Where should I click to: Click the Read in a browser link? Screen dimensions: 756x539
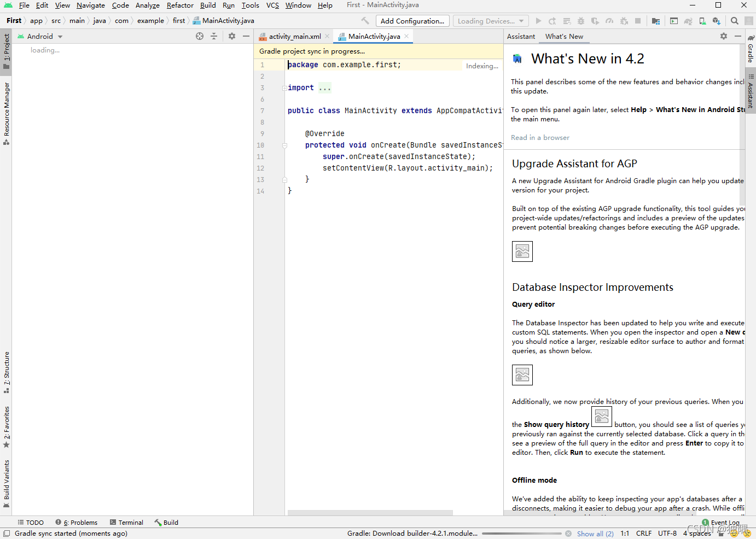(x=540, y=138)
